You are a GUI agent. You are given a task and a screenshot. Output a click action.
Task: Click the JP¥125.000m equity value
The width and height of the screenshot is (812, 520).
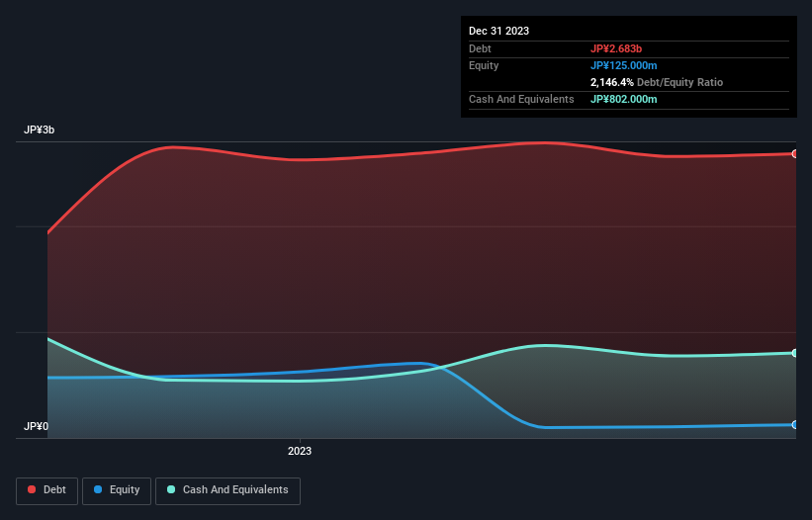coord(623,65)
